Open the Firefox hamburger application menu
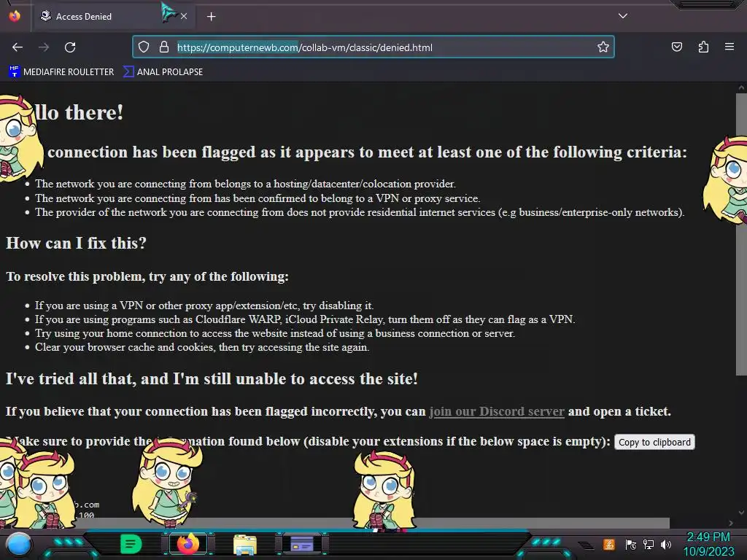The image size is (747, 560). [x=729, y=47]
